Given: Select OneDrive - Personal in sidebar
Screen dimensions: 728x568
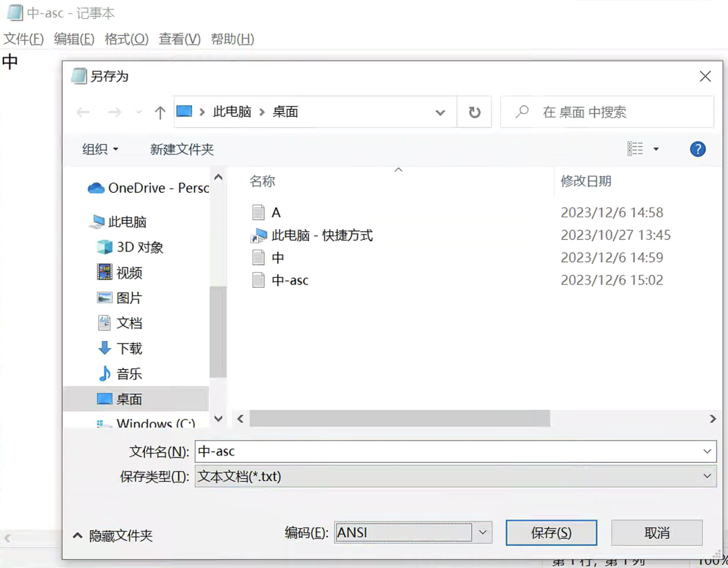Looking at the screenshot, I should click(x=148, y=188).
